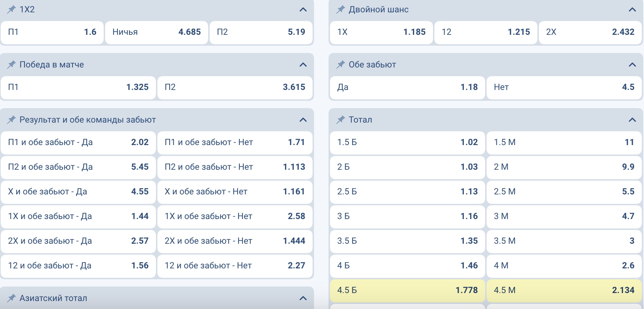The image size is (644, 309).
Task: Choose double chance 2X at 2.432
Action: (x=590, y=32)
